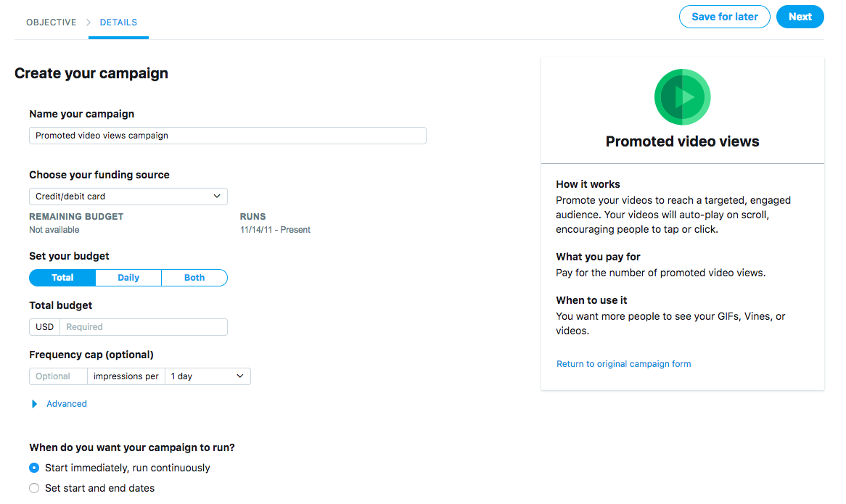The width and height of the screenshot is (846, 504).
Task: Select the Details tab
Action: click(x=118, y=22)
